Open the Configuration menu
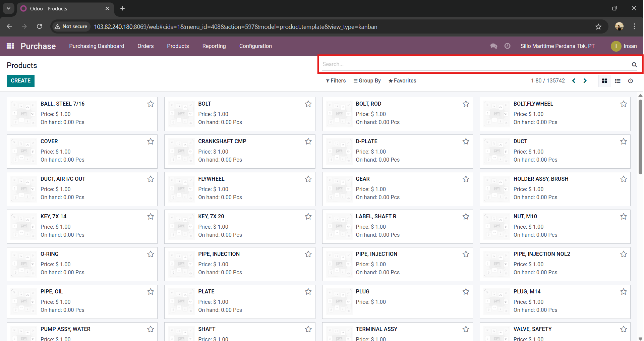This screenshot has height=341, width=644. point(255,46)
